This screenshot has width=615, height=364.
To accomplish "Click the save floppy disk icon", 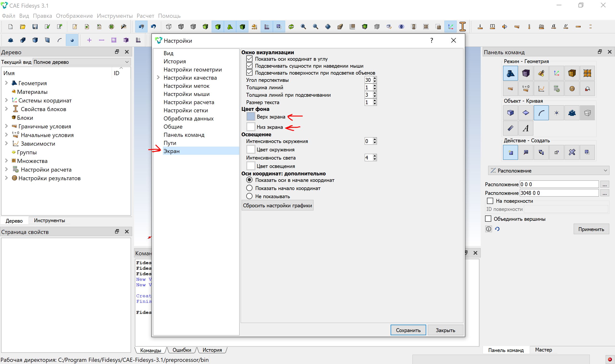I will tap(35, 26).
